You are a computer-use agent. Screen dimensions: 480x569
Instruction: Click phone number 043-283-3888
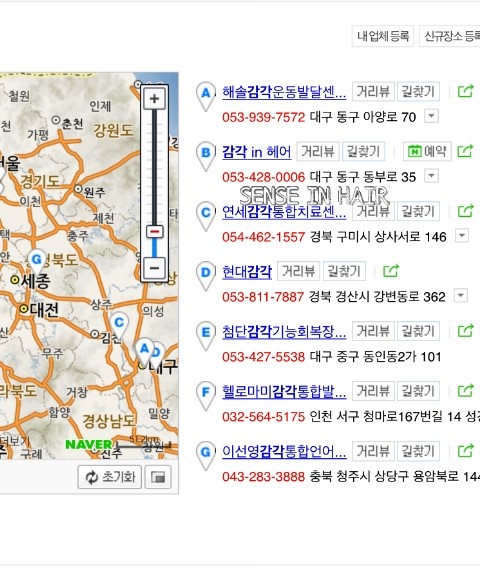[x=263, y=476]
